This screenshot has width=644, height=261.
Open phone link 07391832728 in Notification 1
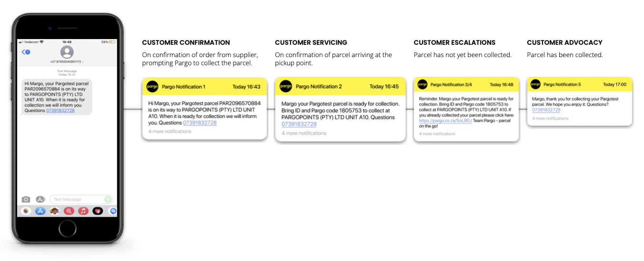point(200,122)
